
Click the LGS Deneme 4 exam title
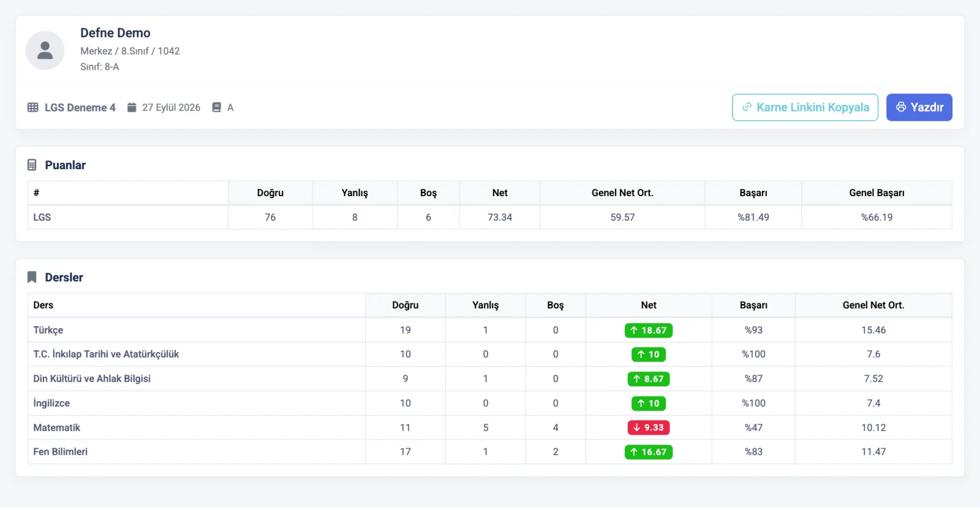click(x=80, y=107)
